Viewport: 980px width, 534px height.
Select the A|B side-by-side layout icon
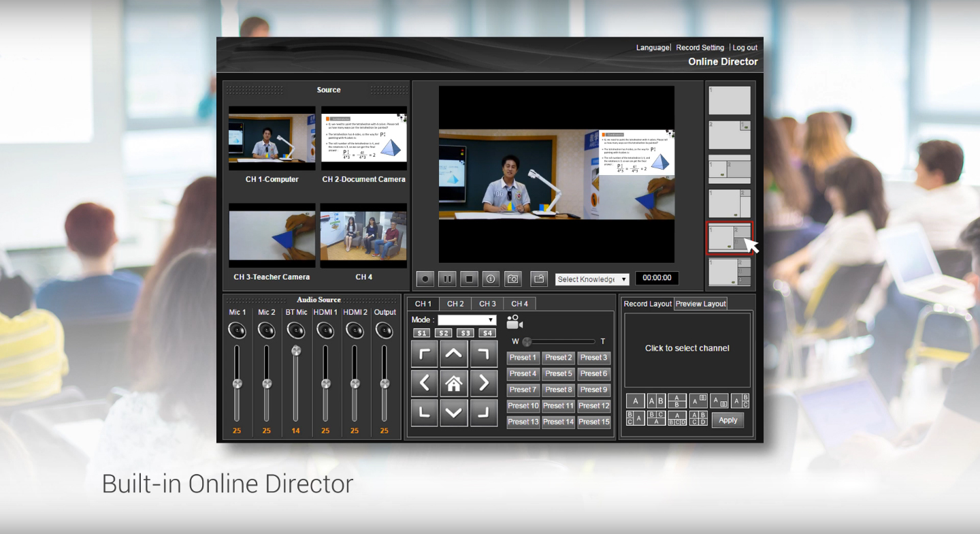[656, 401]
